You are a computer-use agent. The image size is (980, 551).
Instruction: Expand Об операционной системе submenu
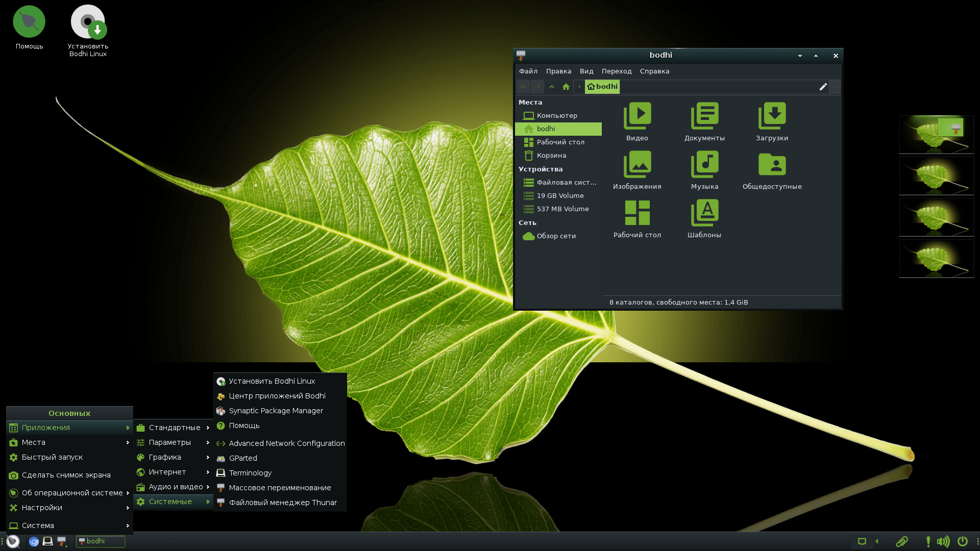click(x=69, y=493)
